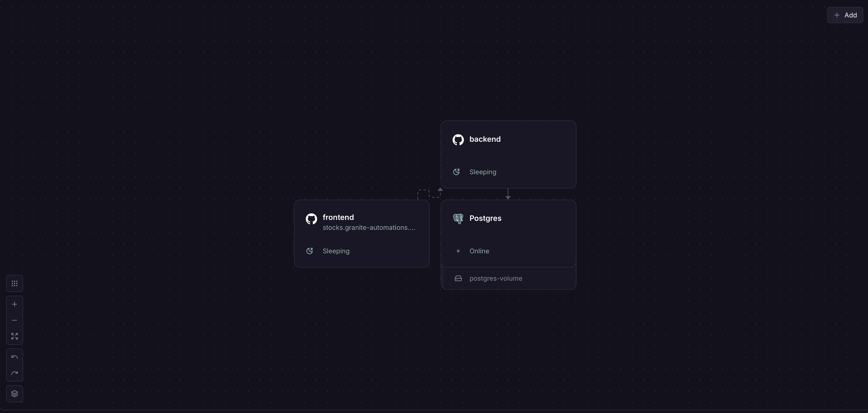Zoom out with the minus icon
Screen dimensions: 868x413
tap(15, 320)
